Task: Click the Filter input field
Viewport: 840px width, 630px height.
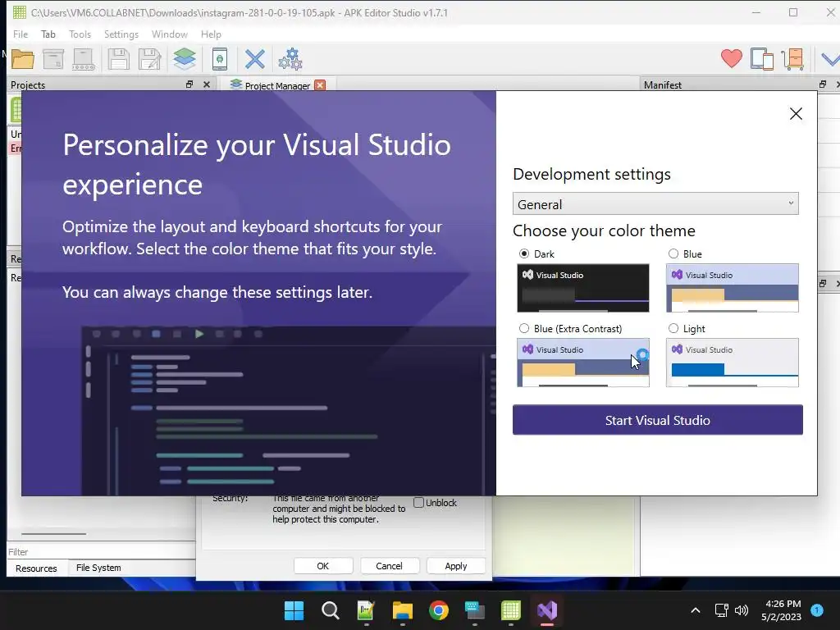Action: coord(101,552)
